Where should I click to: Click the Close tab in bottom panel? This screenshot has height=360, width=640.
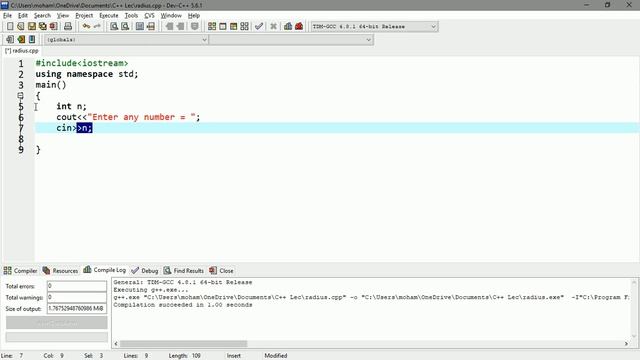point(221,271)
